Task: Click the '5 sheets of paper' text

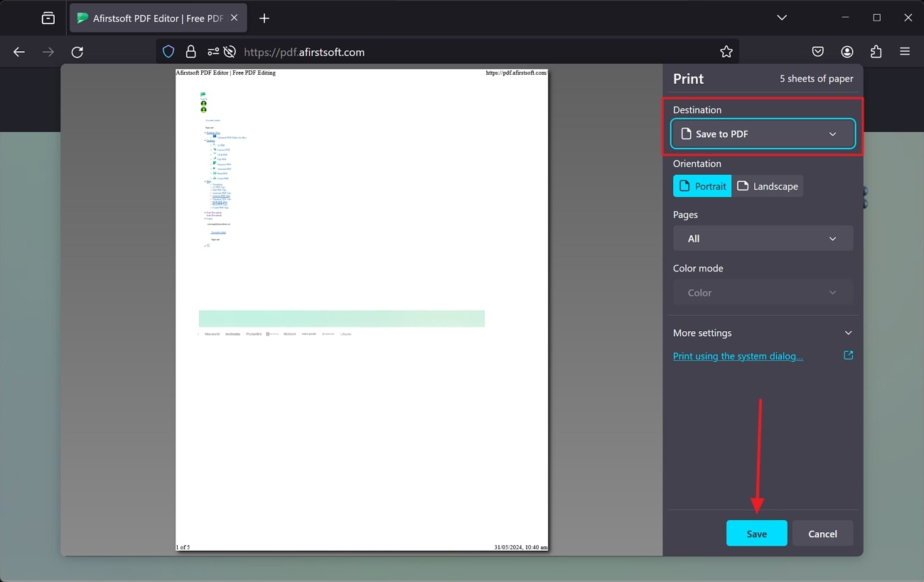Action: click(816, 79)
